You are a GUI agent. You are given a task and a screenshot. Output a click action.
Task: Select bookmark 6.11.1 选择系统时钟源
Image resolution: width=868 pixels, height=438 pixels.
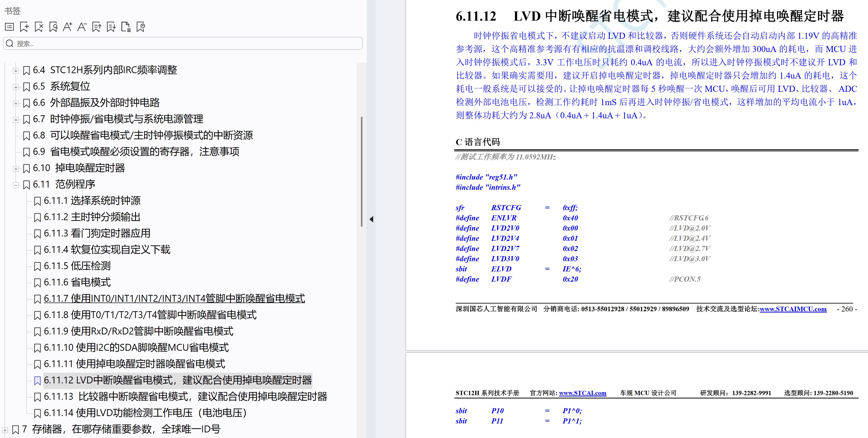[x=92, y=201]
